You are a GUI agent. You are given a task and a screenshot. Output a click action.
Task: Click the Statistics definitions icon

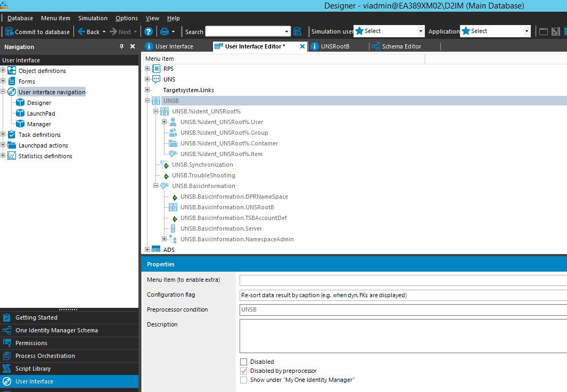(x=12, y=156)
